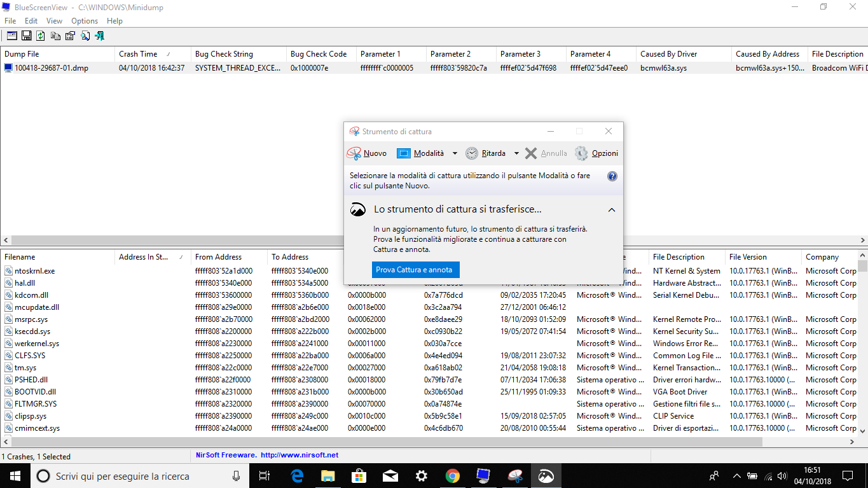This screenshot has height=488, width=868.
Task: Open Advanced Options from BlueScreenView toolbar
Action: pos(11,36)
